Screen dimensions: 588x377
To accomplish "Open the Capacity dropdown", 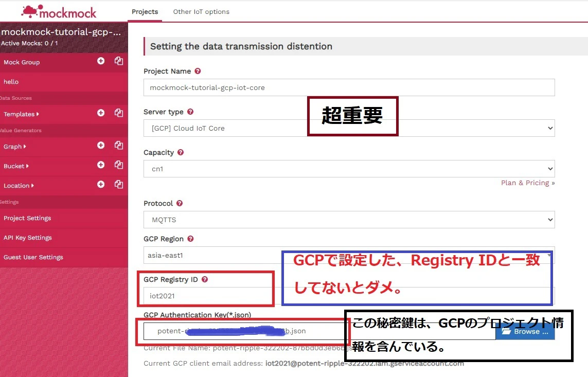I will pos(349,169).
